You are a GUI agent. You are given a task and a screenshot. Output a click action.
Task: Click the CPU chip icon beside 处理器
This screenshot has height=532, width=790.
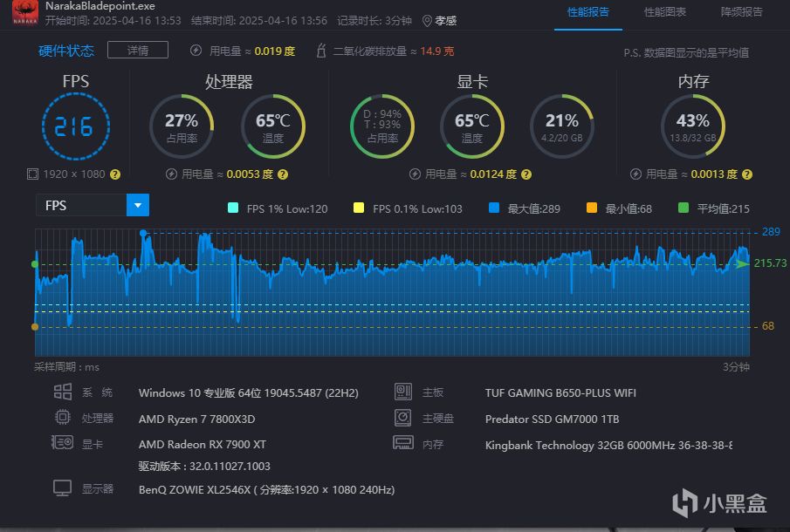63,417
